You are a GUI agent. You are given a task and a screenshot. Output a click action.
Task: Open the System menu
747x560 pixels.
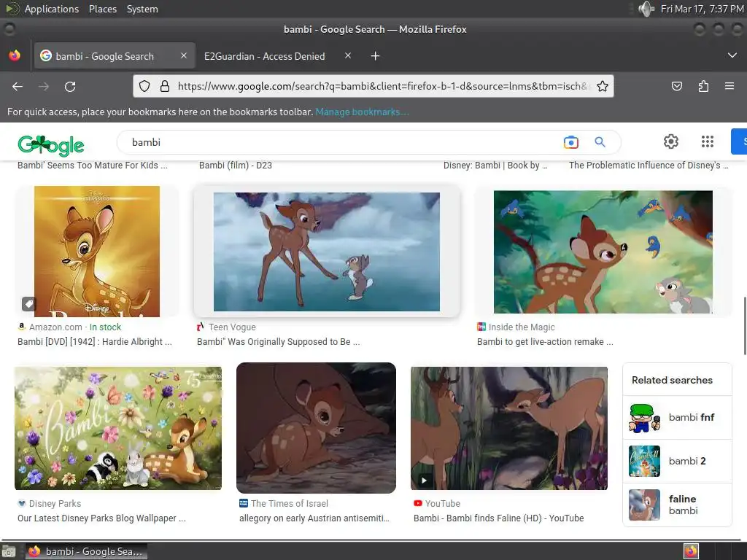(x=142, y=9)
